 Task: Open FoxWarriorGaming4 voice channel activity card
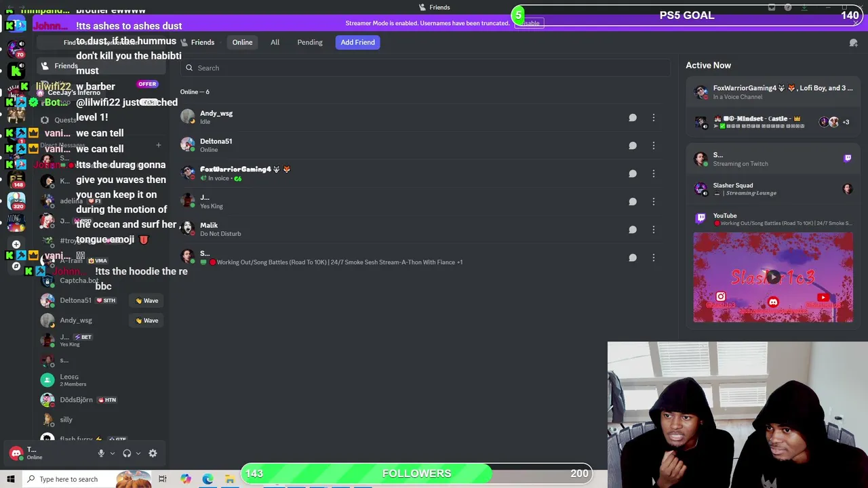click(773, 92)
